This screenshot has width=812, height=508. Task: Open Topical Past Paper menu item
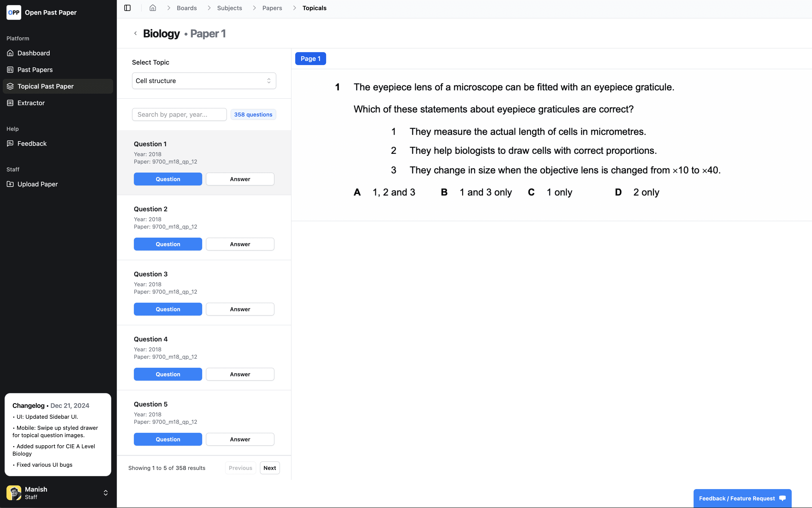(x=45, y=86)
